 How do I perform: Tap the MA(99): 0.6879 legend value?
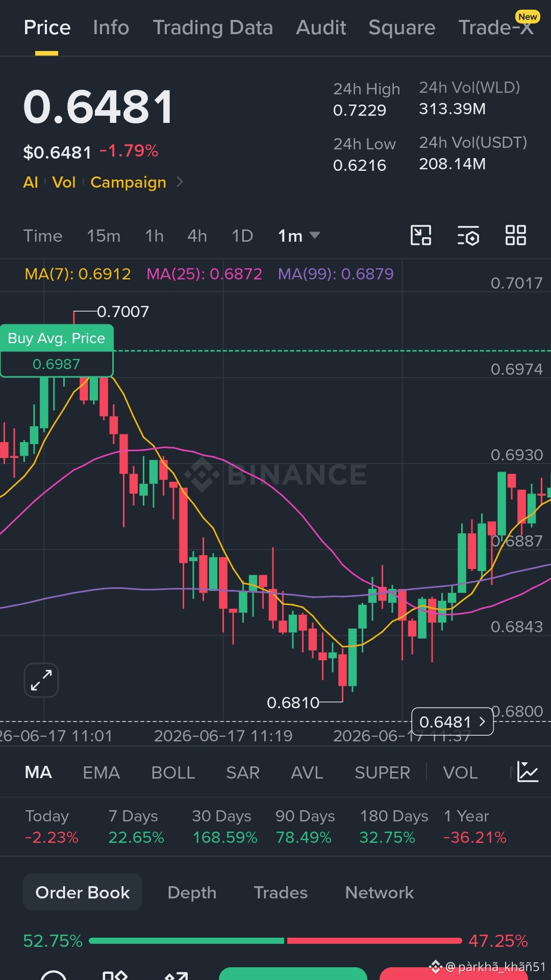tap(336, 274)
